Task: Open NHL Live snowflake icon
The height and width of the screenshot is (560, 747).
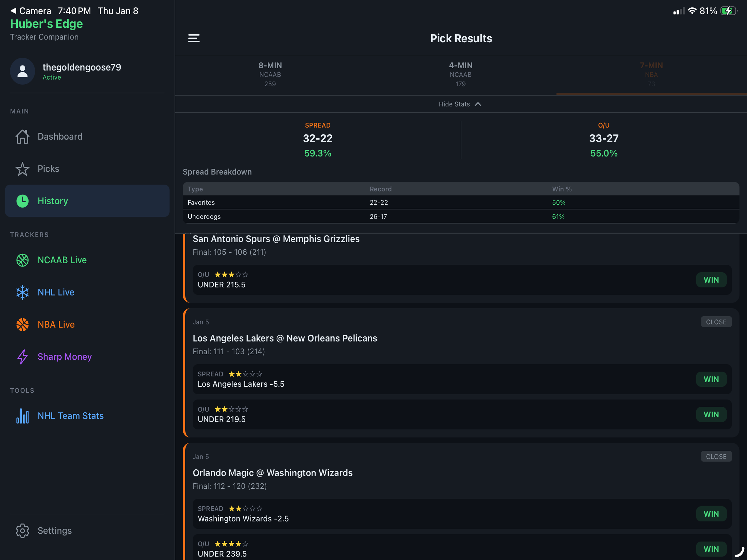Action: [x=22, y=292]
